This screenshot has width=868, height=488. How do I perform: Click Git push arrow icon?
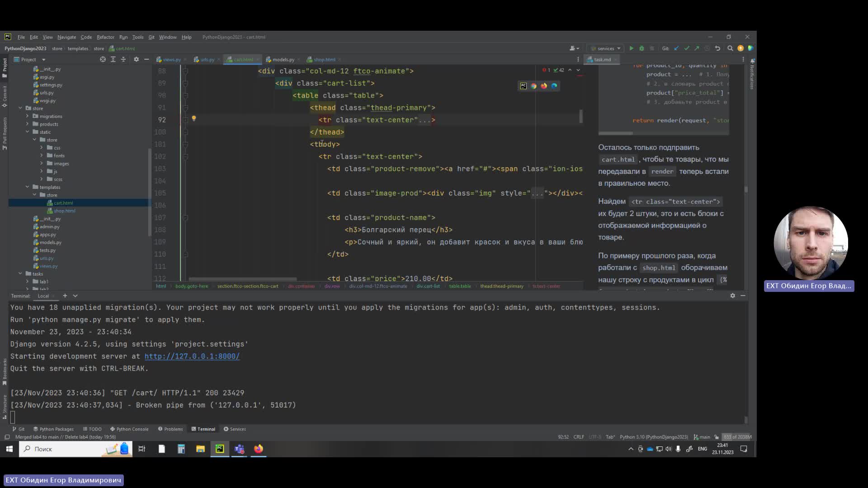click(697, 48)
